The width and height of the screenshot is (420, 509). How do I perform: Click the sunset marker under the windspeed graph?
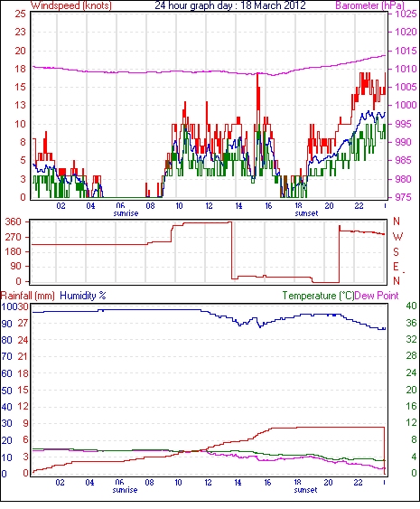[x=306, y=213]
